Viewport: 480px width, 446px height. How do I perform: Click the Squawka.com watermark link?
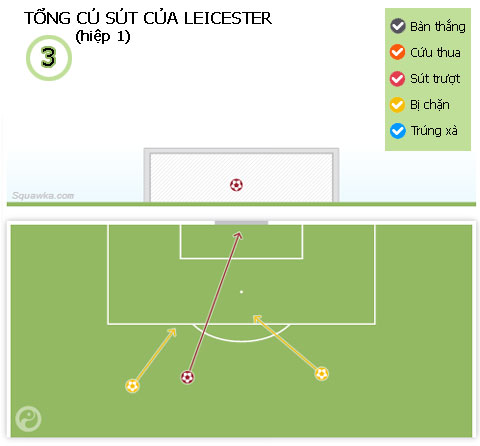(43, 196)
